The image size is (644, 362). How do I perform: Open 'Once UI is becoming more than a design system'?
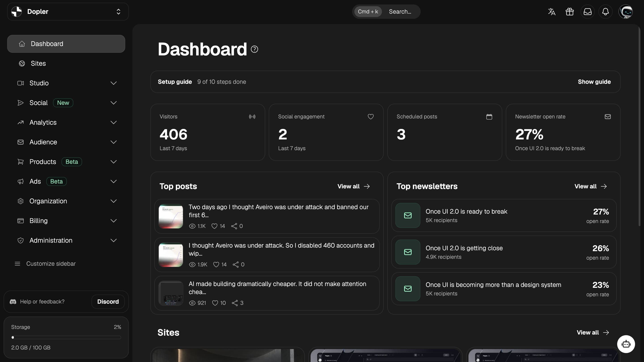[x=504, y=289]
